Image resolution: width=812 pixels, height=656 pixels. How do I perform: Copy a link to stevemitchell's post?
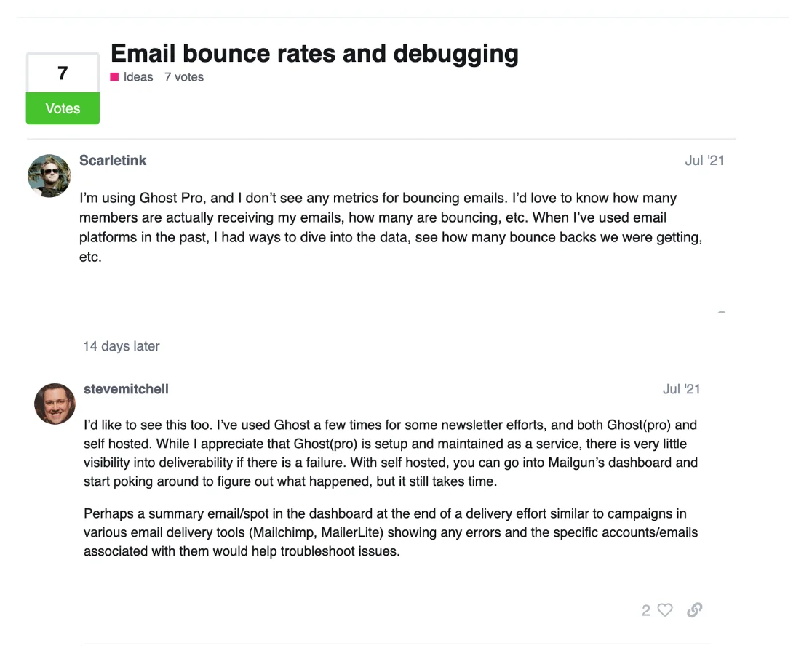[694, 610]
